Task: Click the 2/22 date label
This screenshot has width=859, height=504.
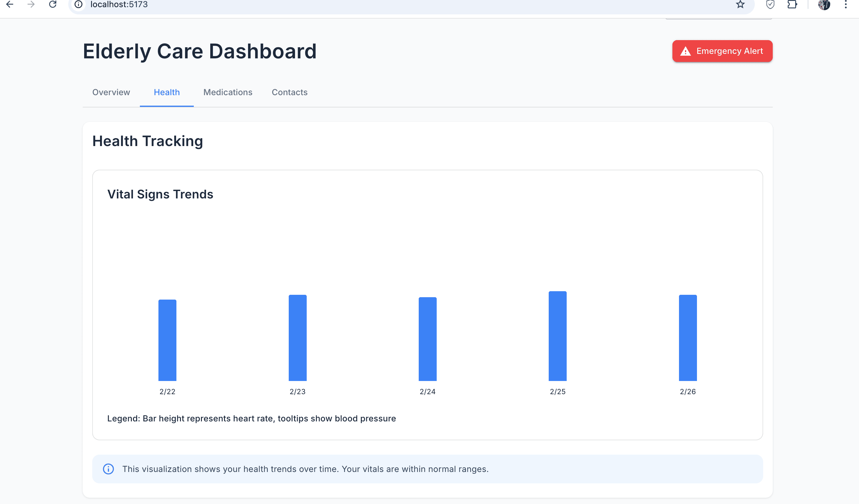Action: [167, 392]
